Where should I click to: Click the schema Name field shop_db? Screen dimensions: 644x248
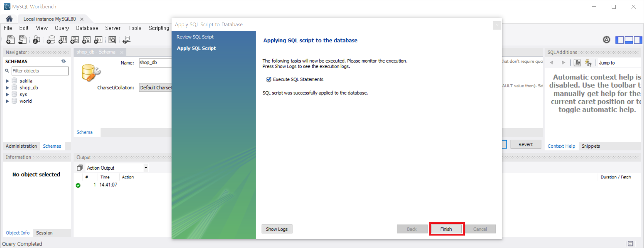[155, 63]
